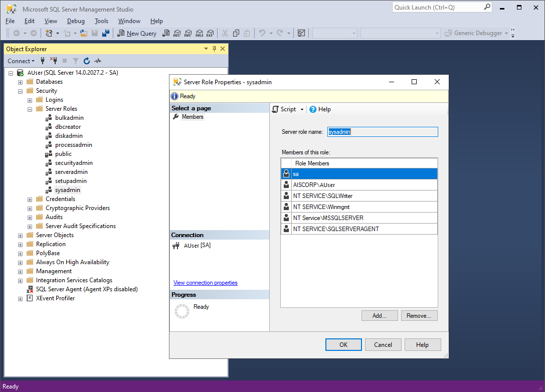The height and width of the screenshot is (392, 545).
Task: Expand the Databases tree node
Action: [x=21, y=82]
